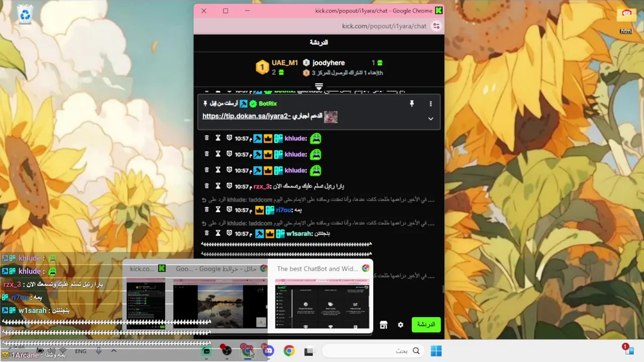644x362 pixels.
Task: Open Task View on the taskbar
Action: [x=308, y=351]
